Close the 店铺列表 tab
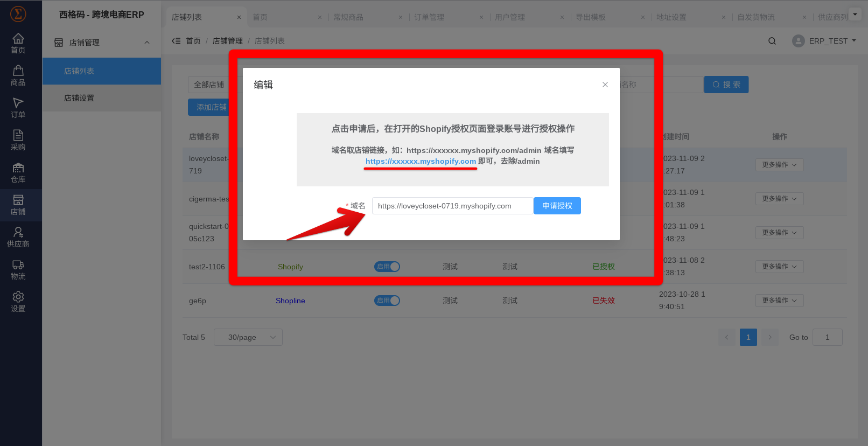 coord(239,17)
